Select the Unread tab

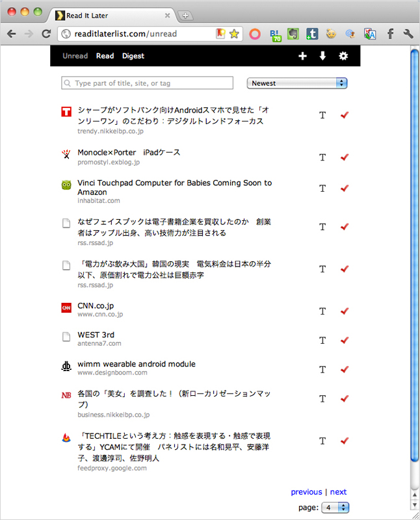[x=75, y=56]
